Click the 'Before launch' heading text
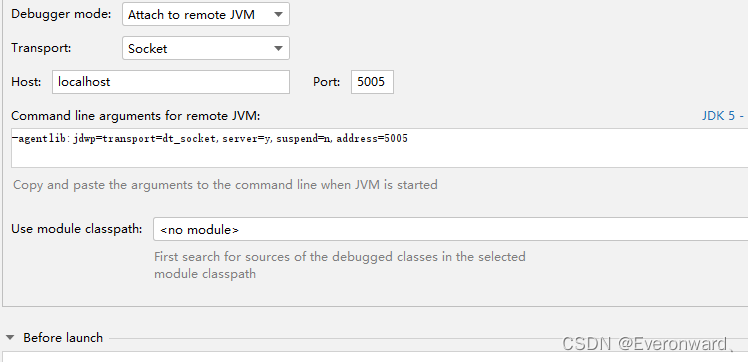 [x=63, y=338]
